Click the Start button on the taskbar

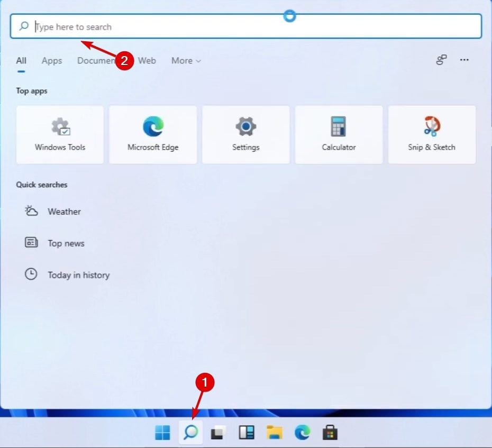tap(162, 432)
